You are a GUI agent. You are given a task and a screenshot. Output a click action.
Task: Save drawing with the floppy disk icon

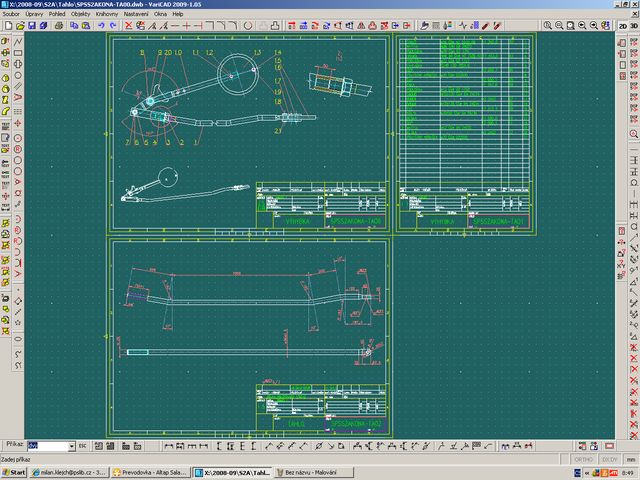(31, 26)
